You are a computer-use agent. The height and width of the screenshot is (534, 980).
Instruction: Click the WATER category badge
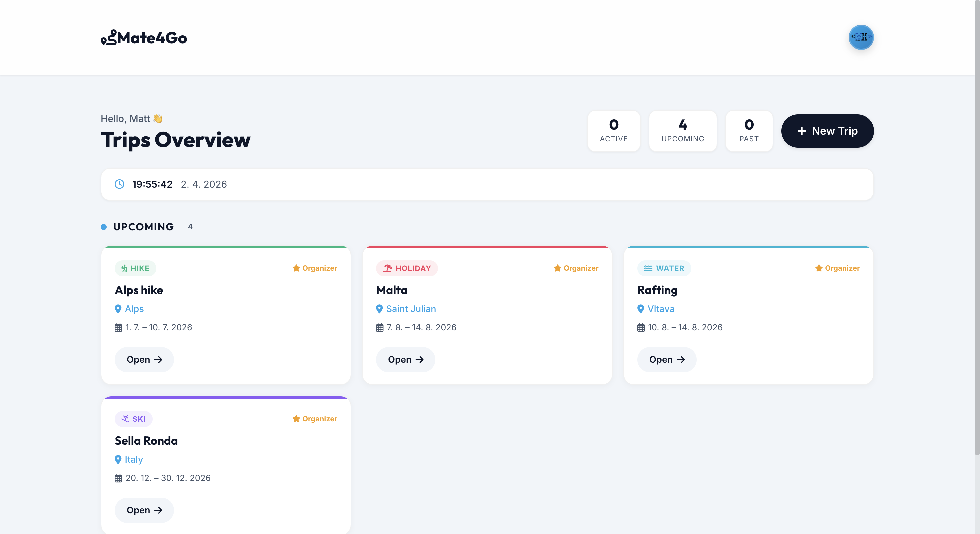pos(664,268)
